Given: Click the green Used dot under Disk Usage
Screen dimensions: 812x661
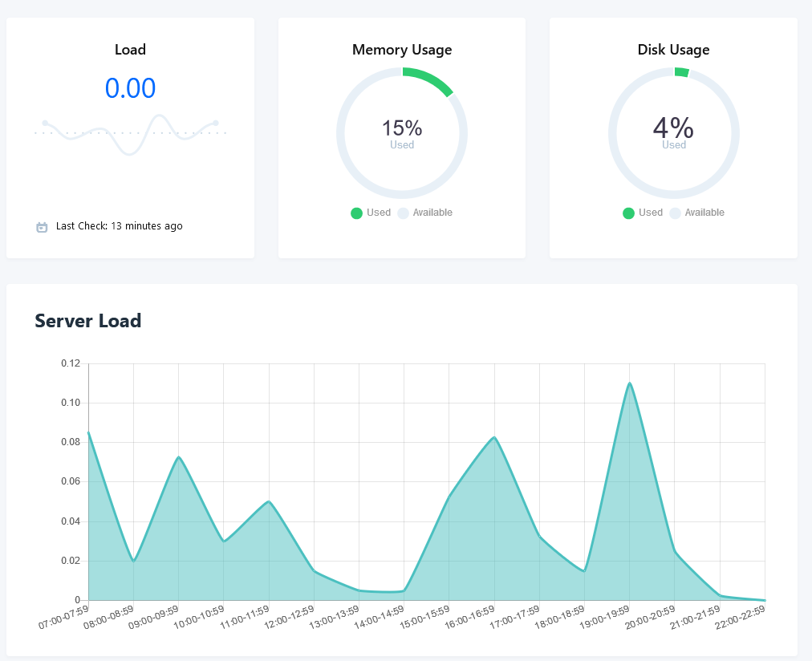Looking at the screenshot, I should [x=628, y=213].
